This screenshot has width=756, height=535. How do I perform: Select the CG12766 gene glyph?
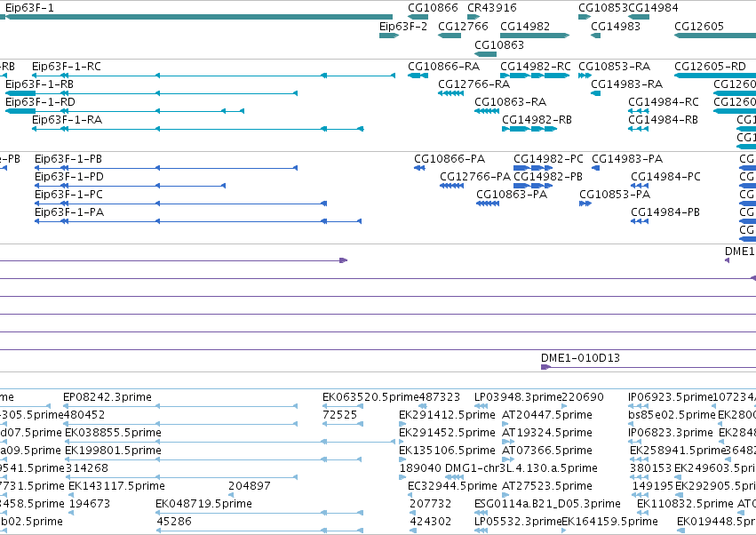(x=450, y=36)
